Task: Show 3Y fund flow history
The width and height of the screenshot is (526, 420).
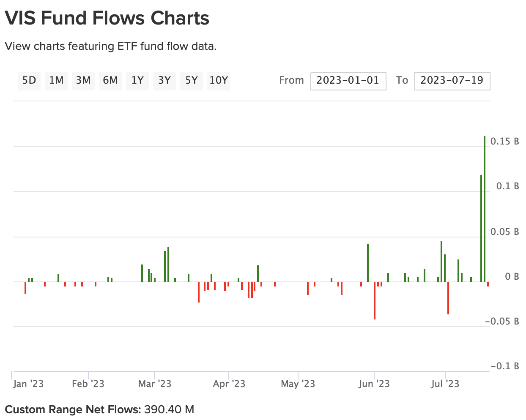Action: point(164,80)
